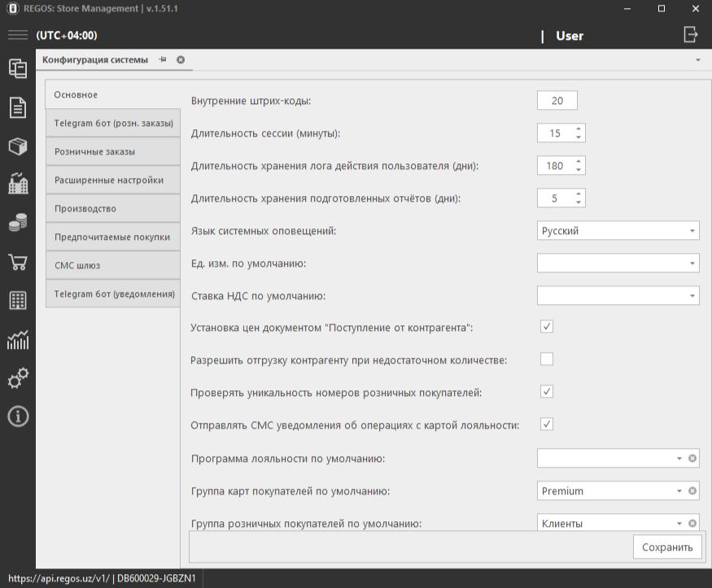This screenshot has width=712, height=588.
Task: Click the internal barcodes input field
Action: pyautogui.click(x=557, y=101)
